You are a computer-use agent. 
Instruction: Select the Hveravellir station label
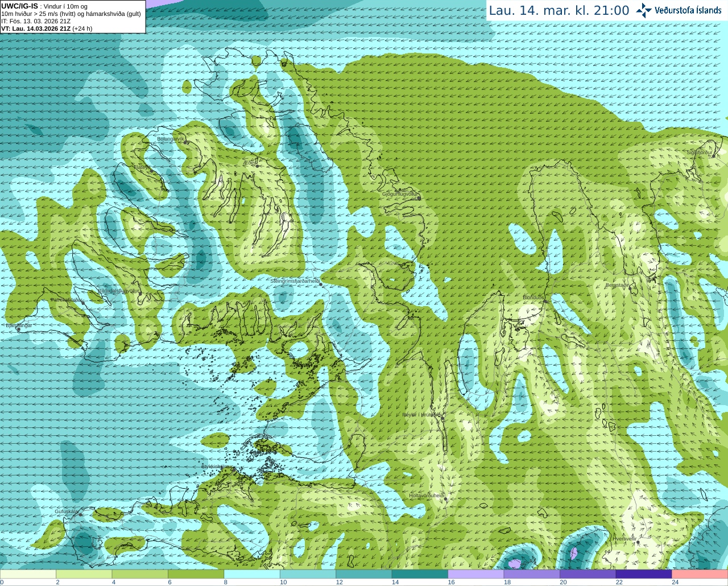coord(624,538)
